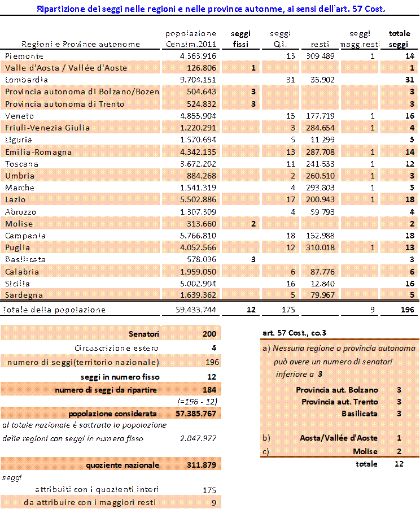Select 'Basilicata' in the art. 57 box
The height and width of the screenshot is (509, 420).
click(x=360, y=414)
